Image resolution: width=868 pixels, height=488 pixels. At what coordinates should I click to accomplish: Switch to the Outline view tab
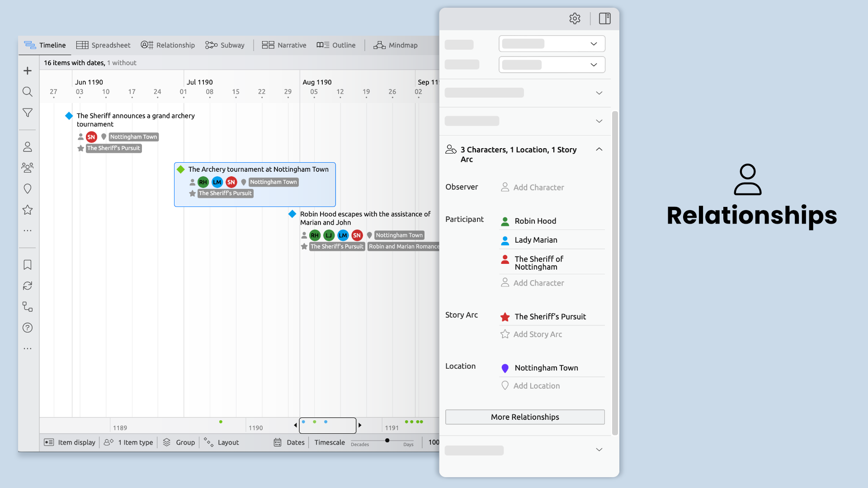click(x=336, y=45)
